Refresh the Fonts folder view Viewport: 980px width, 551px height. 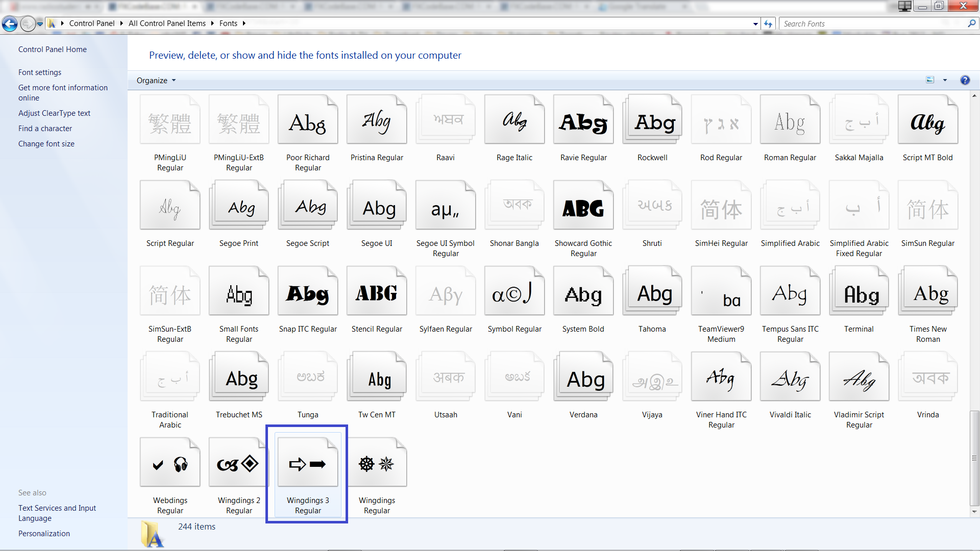(x=768, y=23)
